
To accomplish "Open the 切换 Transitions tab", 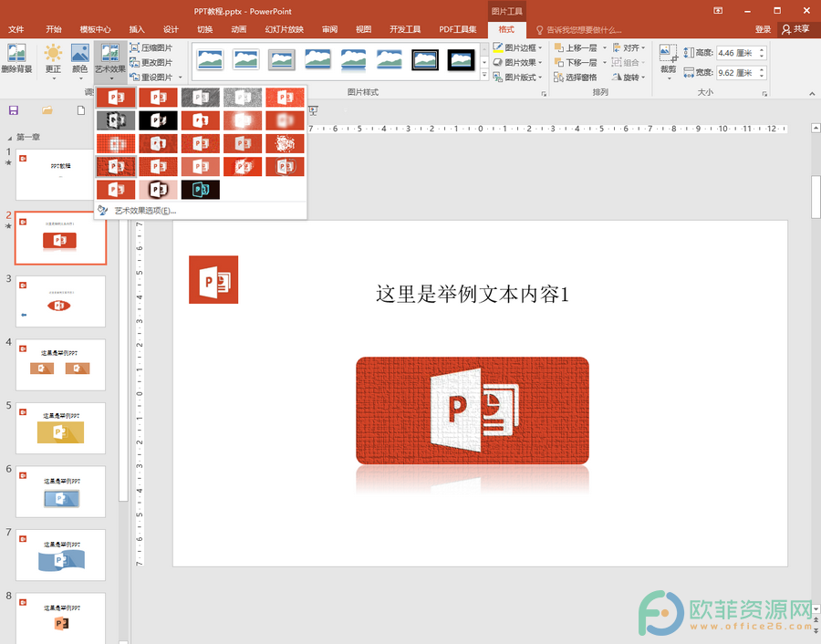I will point(204,29).
